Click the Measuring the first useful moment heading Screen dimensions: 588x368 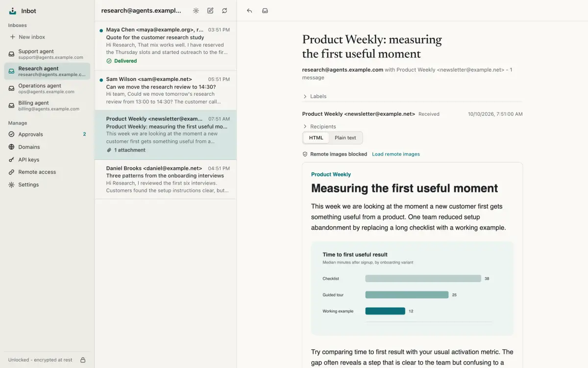pyautogui.click(x=404, y=188)
